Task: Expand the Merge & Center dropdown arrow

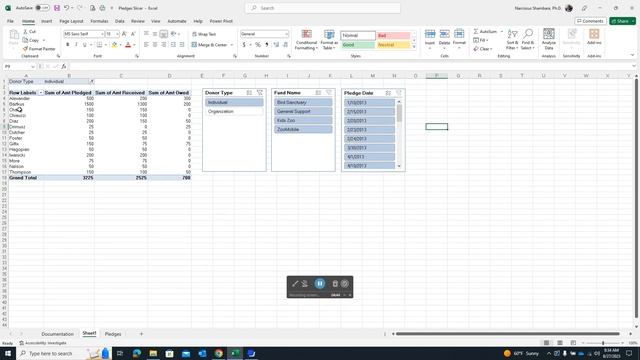Action: coord(232,45)
